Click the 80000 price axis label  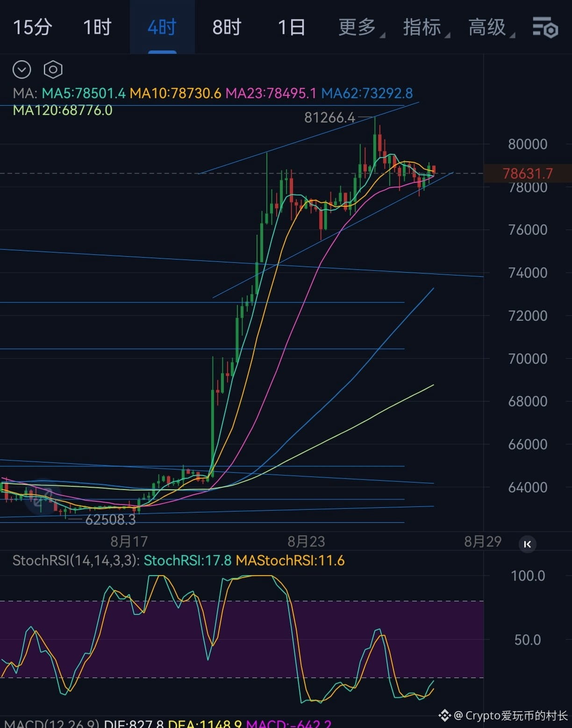tap(528, 144)
